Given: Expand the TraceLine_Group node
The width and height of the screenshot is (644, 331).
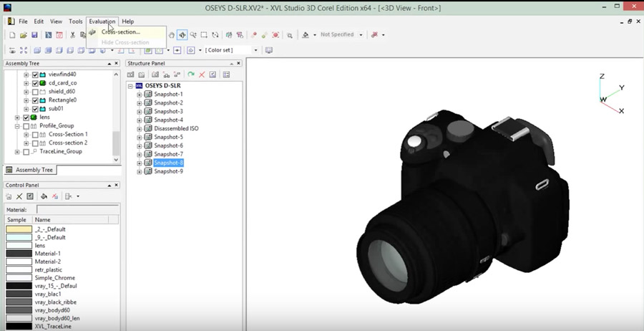Looking at the screenshot, I should point(17,152).
